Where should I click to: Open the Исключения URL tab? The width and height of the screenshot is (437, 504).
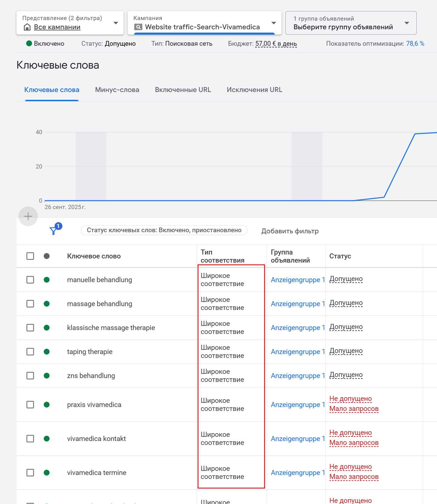coord(254,90)
